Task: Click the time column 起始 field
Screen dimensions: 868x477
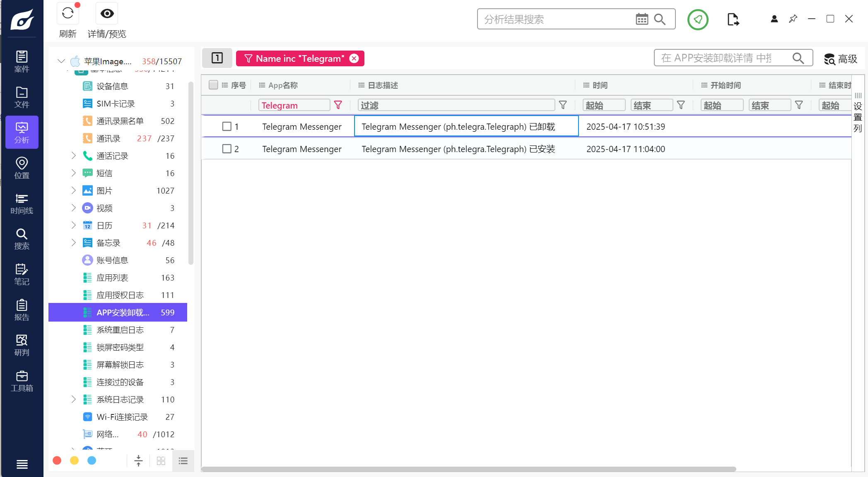Action: pos(604,105)
